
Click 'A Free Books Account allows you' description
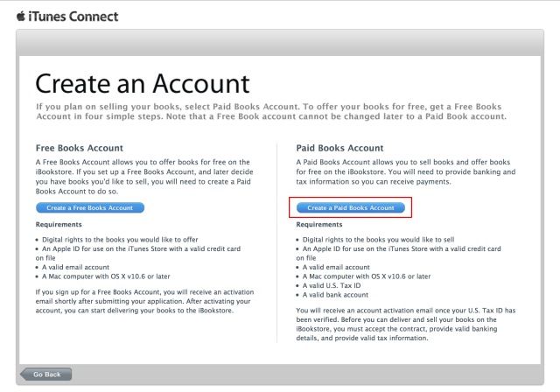(144, 177)
